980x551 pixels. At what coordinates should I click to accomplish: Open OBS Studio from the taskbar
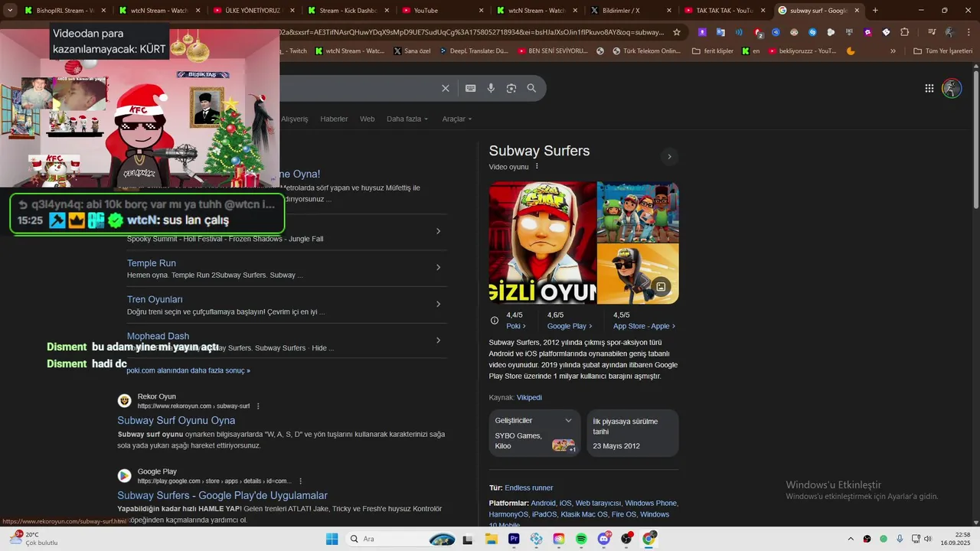pos(627,539)
